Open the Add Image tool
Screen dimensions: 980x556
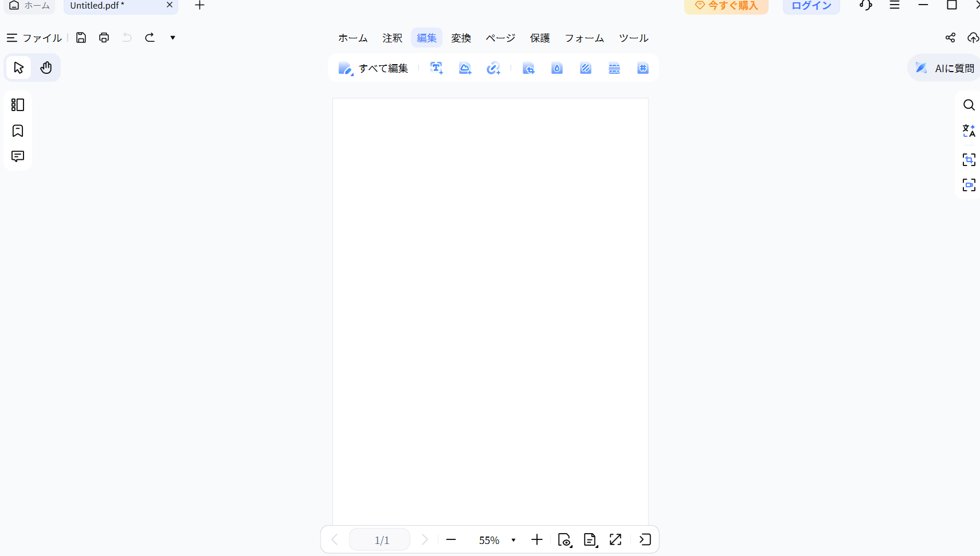[465, 68]
